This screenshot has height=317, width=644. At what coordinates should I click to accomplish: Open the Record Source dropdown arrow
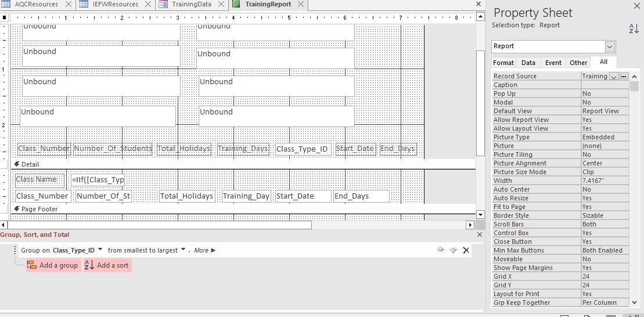pos(614,77)
